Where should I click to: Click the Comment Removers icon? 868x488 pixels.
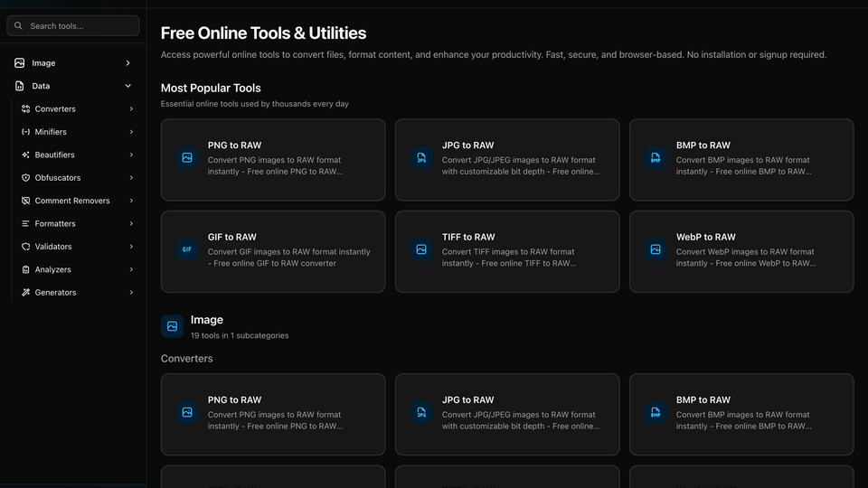[x=25, y=201]
